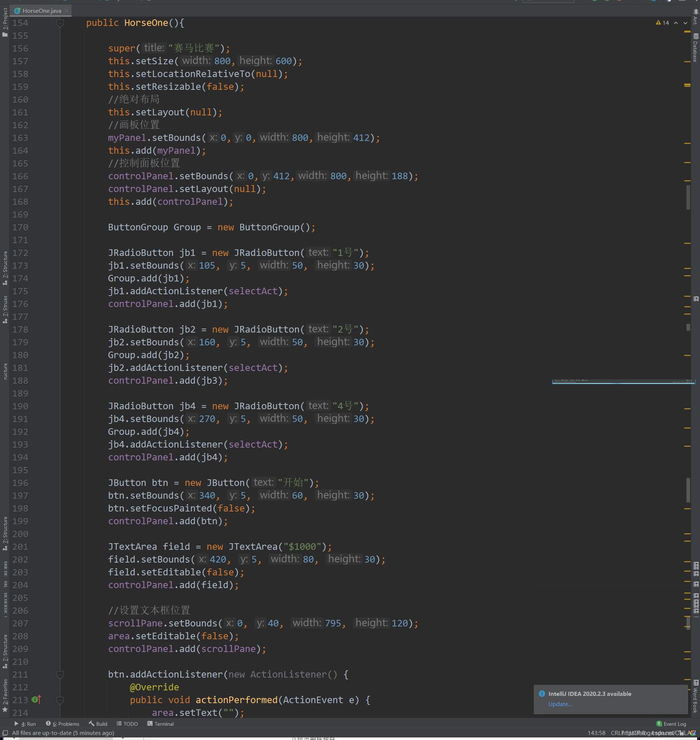Click the "4号" string on line 190
This screenshot has width=700, height=740.
345,406
